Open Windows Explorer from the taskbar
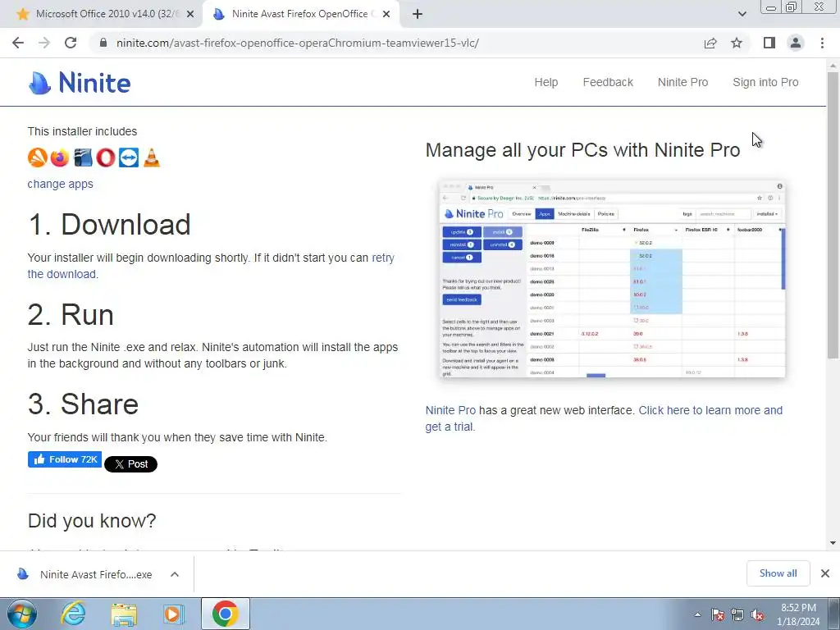The width and height of the screenshot is (840, 630). [124, 614]
